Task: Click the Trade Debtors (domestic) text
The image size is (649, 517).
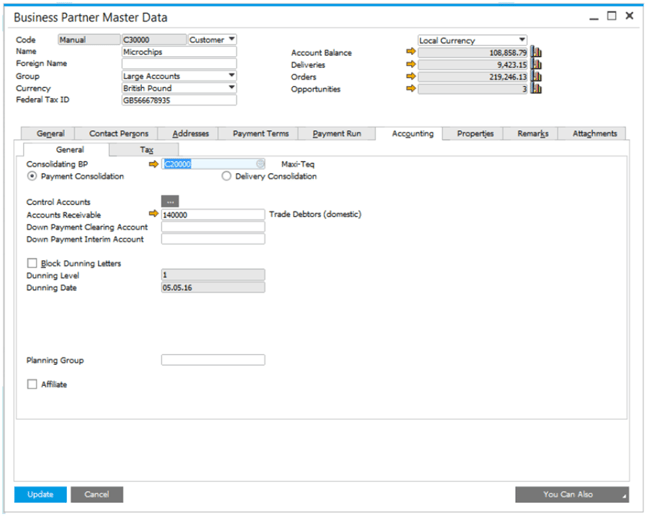Action: point(315,214)
